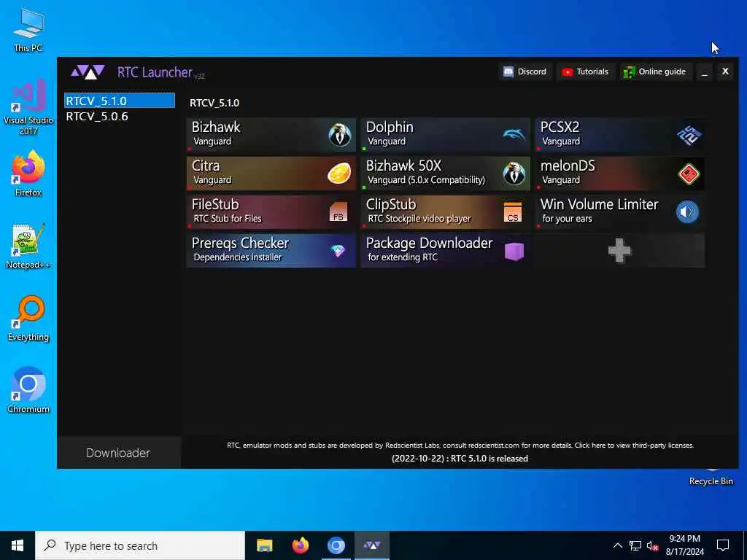The height and width of the screenshot is (560, 747).
Task: Open This PC desktop icon
Action: coord(28,31)
